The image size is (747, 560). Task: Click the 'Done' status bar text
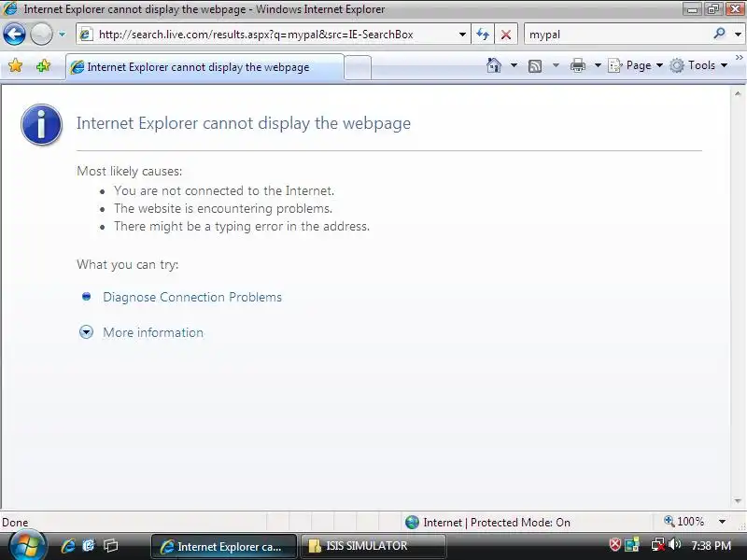15,523
